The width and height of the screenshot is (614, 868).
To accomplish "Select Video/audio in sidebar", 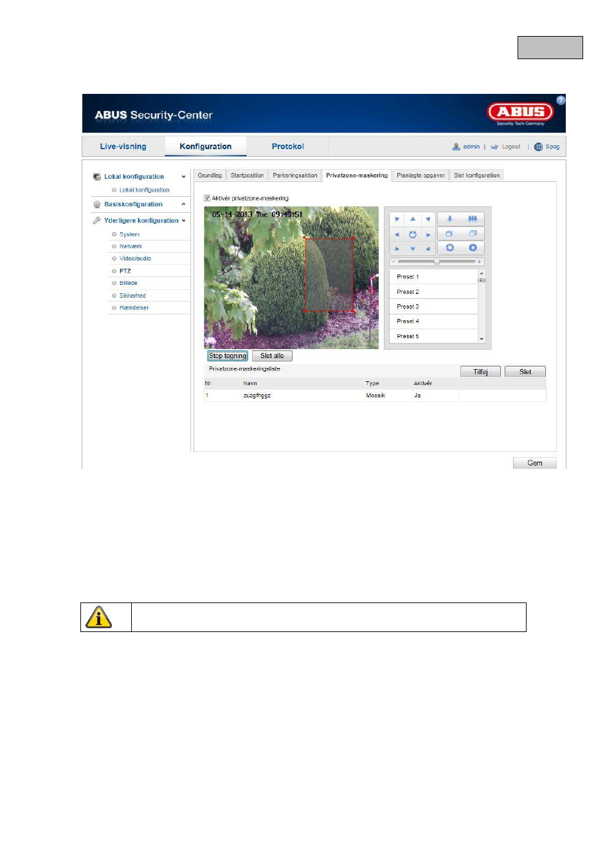I will [135, 258].
